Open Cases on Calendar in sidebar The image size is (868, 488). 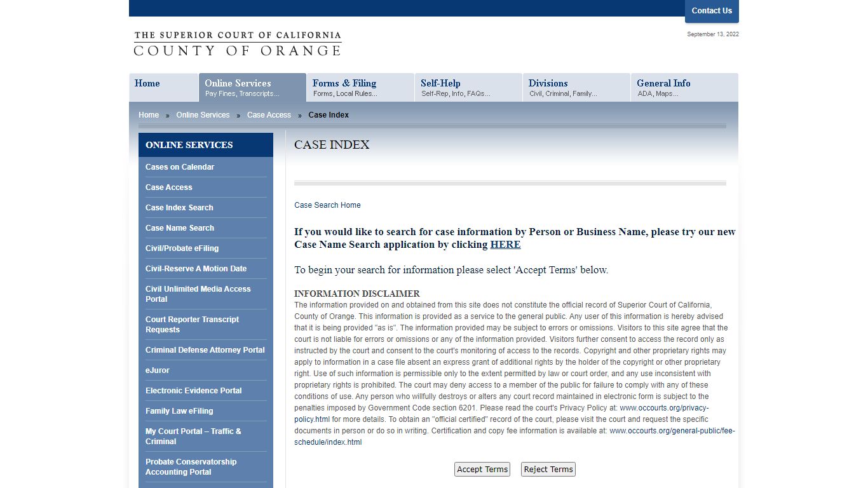180,167
